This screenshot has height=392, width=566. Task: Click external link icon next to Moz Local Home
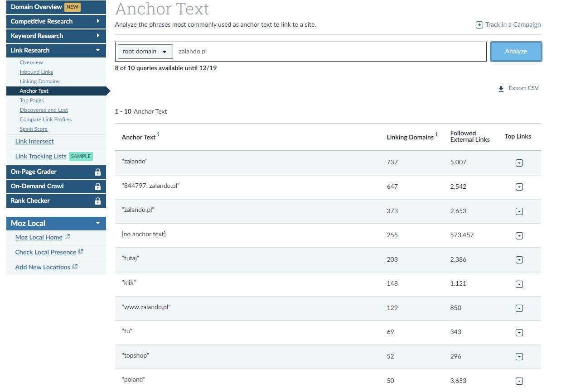[67, 237]
